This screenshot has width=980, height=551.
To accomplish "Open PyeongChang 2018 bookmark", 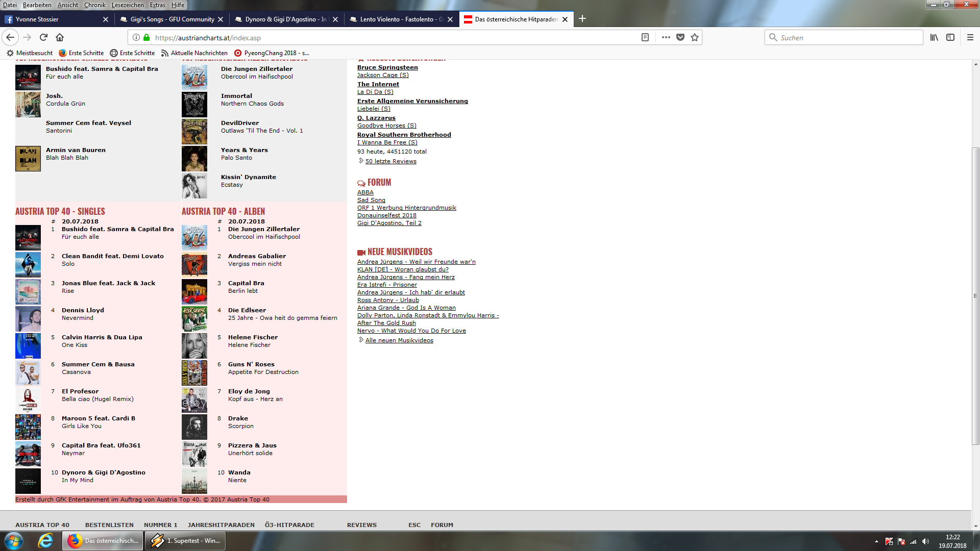I will (272, 53).
